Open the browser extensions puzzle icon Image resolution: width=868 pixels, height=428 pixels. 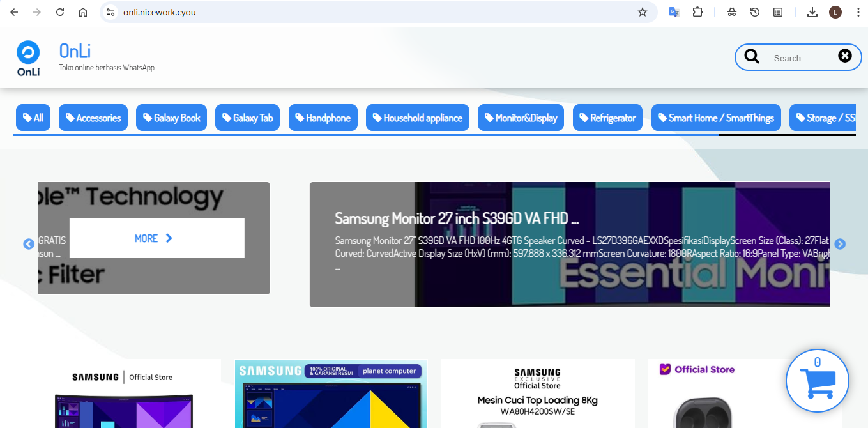(697, 12)
